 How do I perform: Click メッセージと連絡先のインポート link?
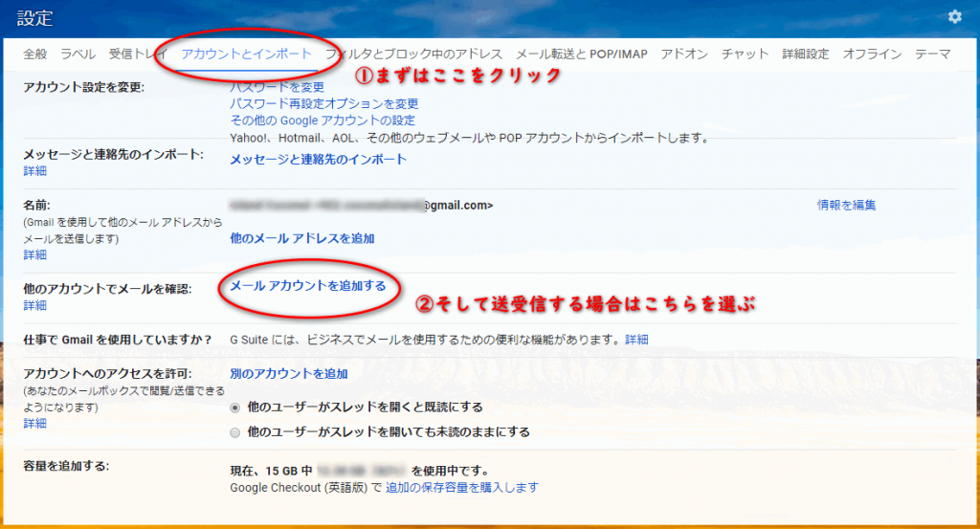(318, 160)
